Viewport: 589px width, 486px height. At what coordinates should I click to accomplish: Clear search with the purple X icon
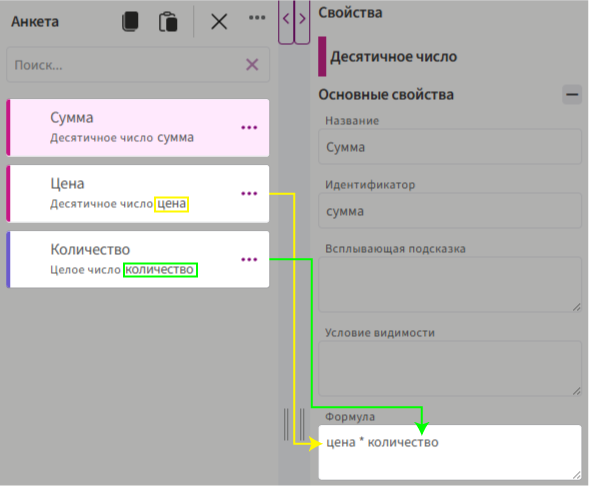coord(252,65)
